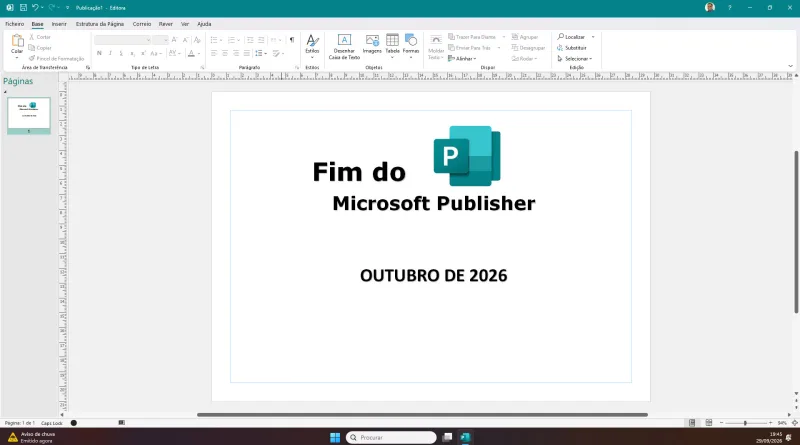This screenshot has height=445, width=800.
Task: Click Substituir to replace text
Action: [571, 48]
